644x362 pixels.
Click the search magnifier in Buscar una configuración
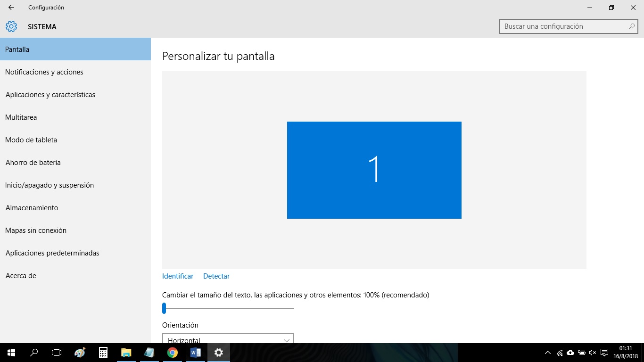[x=632, y=26]
